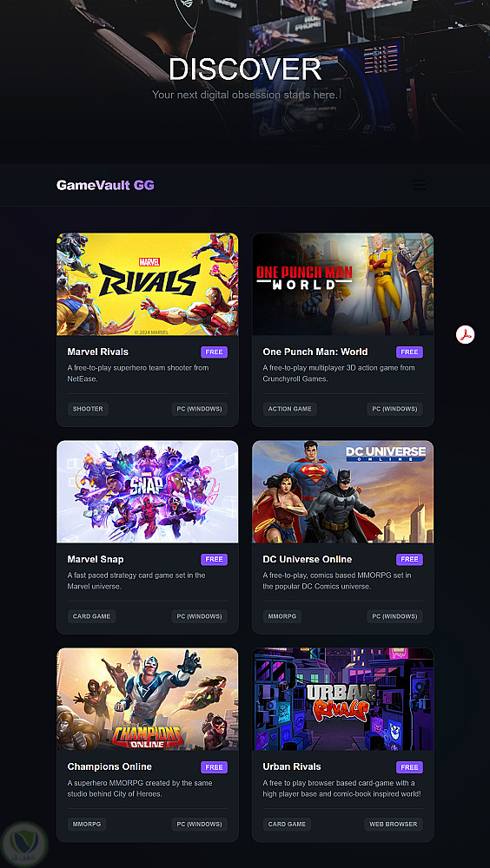
Task: Select the SHOOTER genre tag
Action: 88,409
